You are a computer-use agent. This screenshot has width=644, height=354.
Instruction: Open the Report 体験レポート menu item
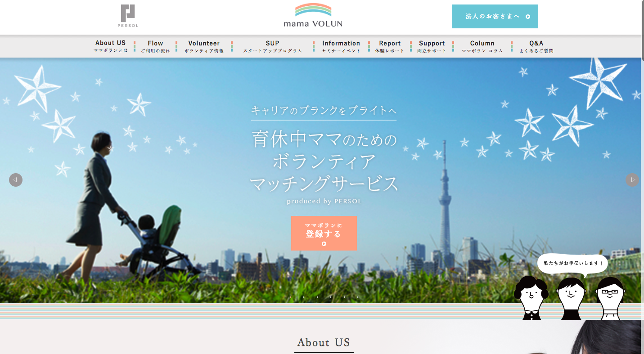pyautogui.click(x=390, y=47)
